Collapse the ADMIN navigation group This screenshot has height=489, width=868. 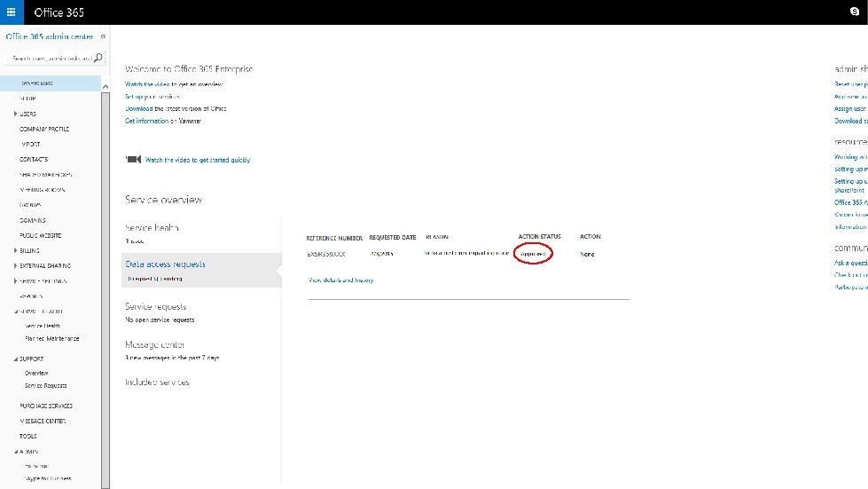(15, 452)
